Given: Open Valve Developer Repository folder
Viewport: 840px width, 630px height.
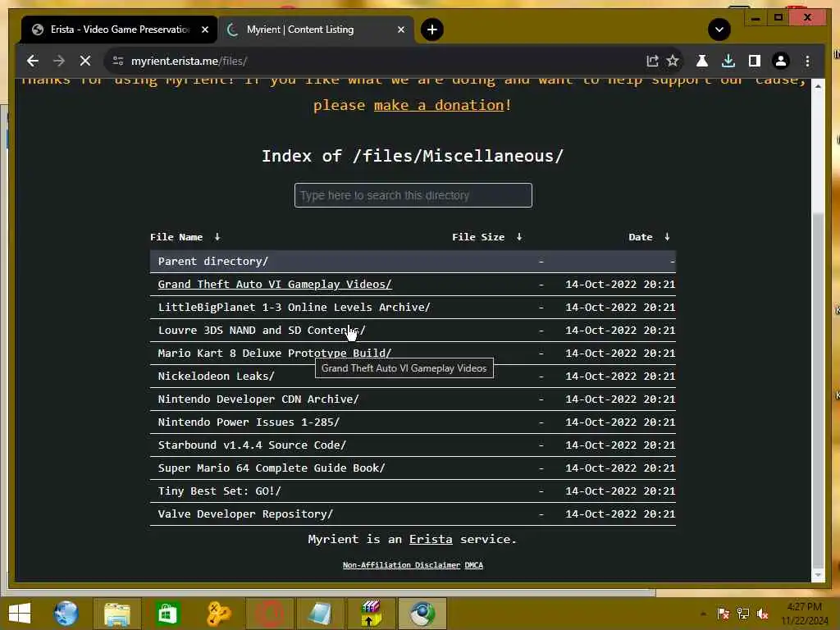Looking at the screenshot, I should [245, 515].
